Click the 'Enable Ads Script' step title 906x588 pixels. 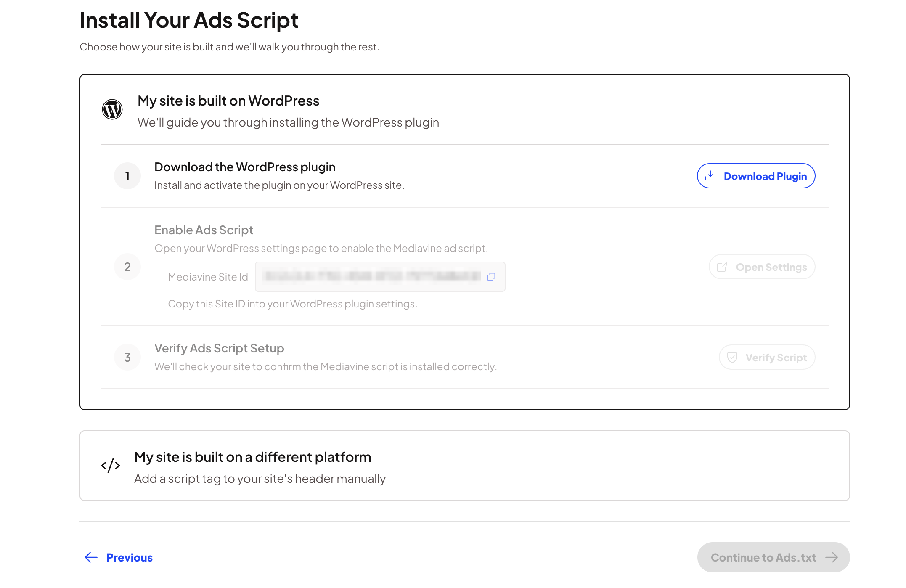pyautogui.click(x=204, y=230)
